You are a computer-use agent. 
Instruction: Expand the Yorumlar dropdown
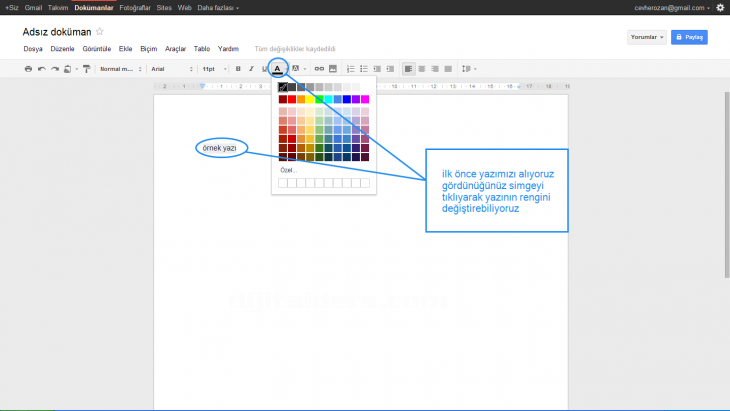coord(646,37)
